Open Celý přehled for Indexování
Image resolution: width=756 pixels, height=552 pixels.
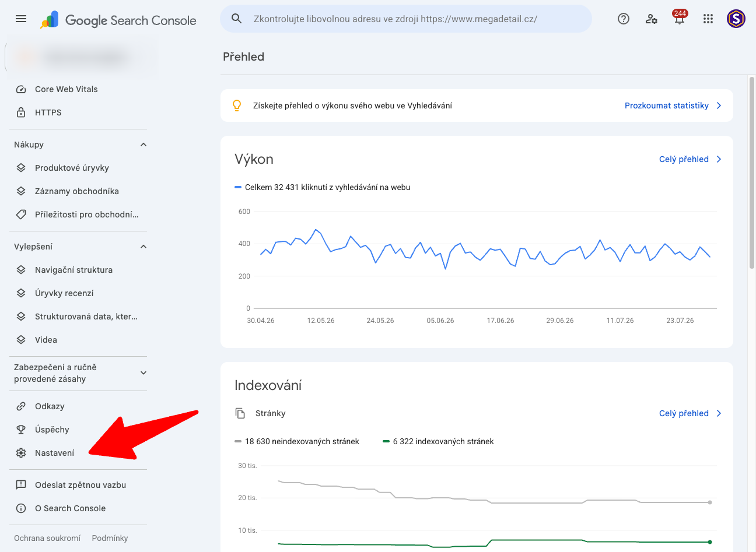tap(684, 413)
